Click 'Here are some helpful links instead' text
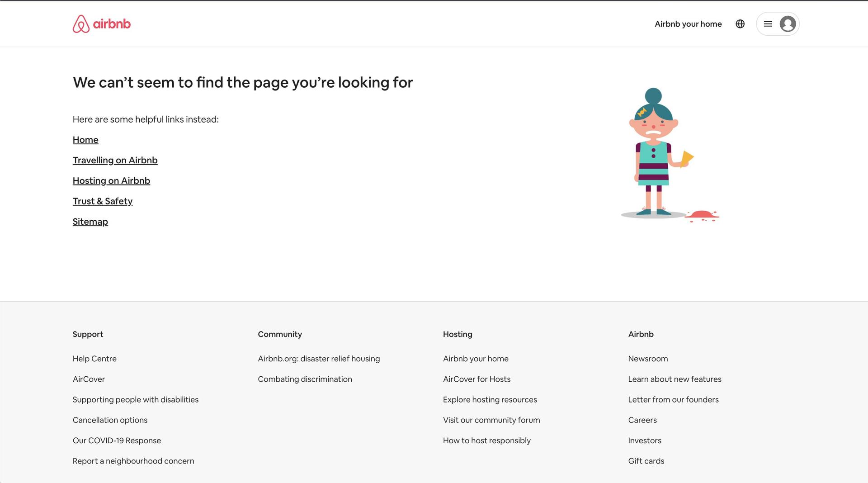 [x=146, y=119]
